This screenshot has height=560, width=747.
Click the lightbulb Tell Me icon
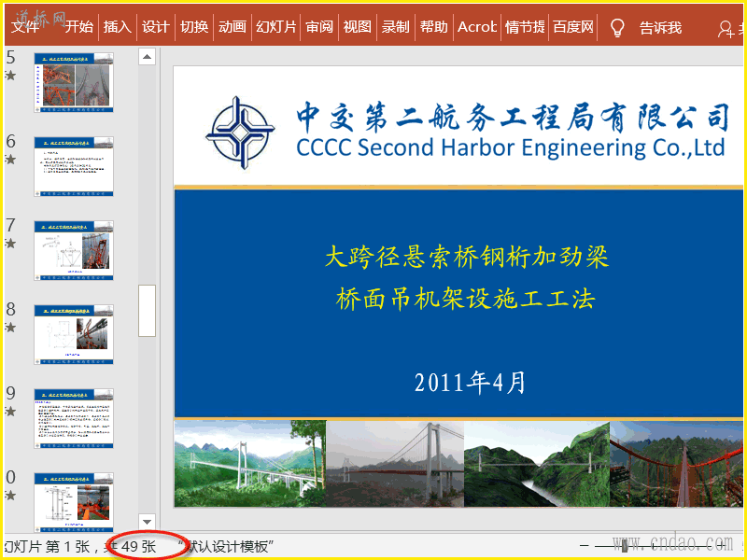pyautogui.click(x=617, y=28)
